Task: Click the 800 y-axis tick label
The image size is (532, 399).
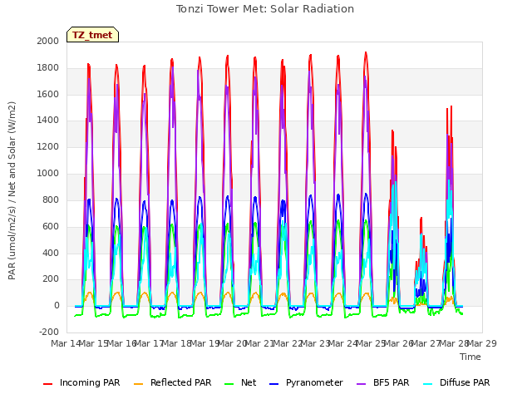Action: click(x=51, y=199)
